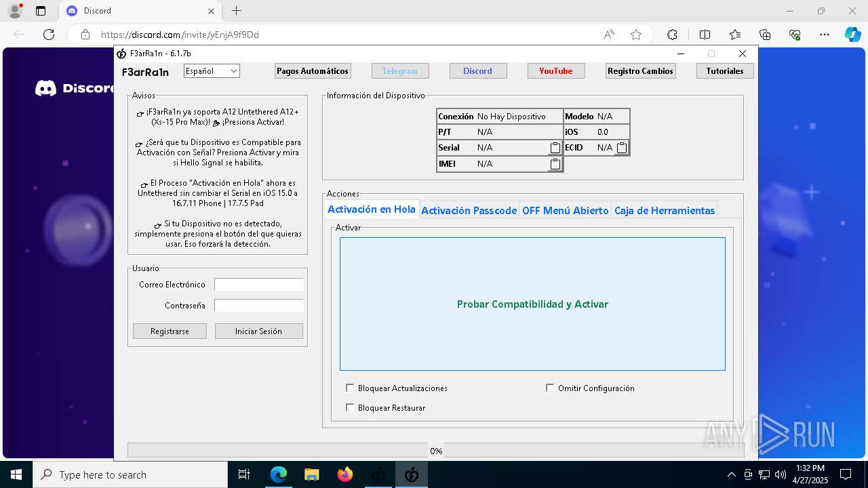Click the Edge address bar URL
Viewport: 868px width, 488px height.
tap(180, 35)
